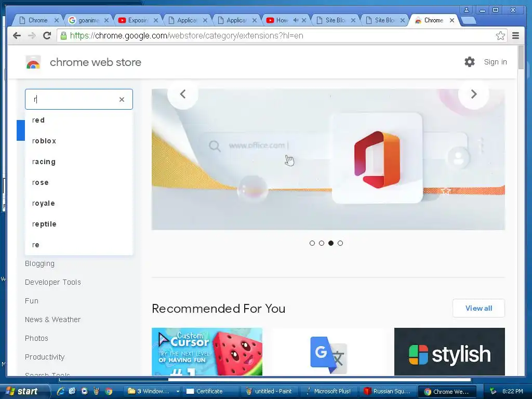Choose the 'rose' search suggestion
Screen dimensions: 532x399
(x=79, y=182)
